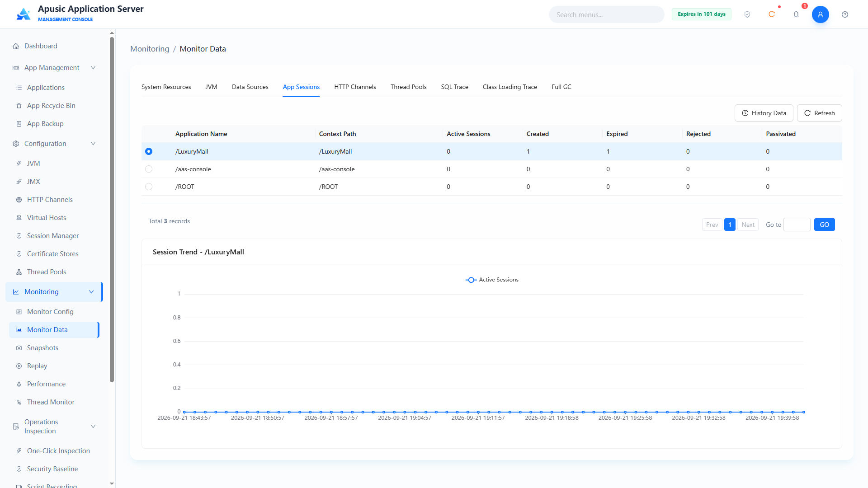Click the GO pagination button
Viewport: 868px width, 488px height.
pos(824,225)
